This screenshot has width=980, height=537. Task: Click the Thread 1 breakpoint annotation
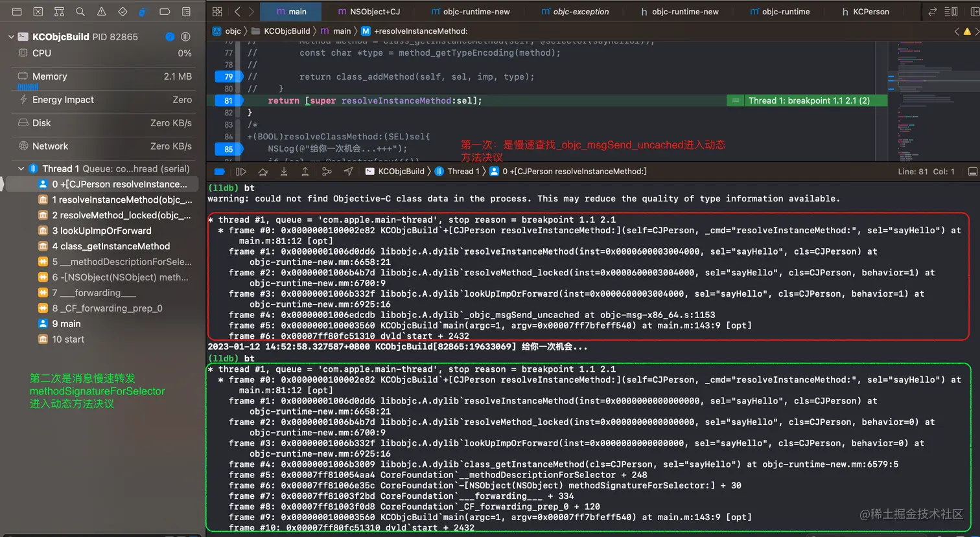click(x=808, y=100)
